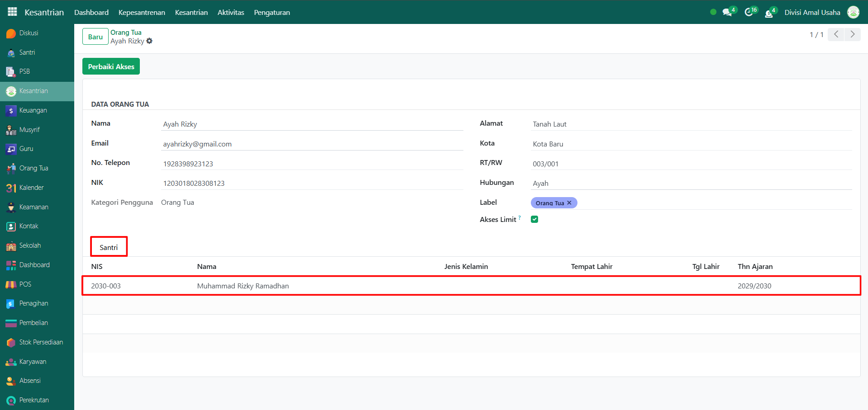Click the gear icon next to Ayah Rizky
This screenshot has width=868, height=410.
[x=150, y=41]
